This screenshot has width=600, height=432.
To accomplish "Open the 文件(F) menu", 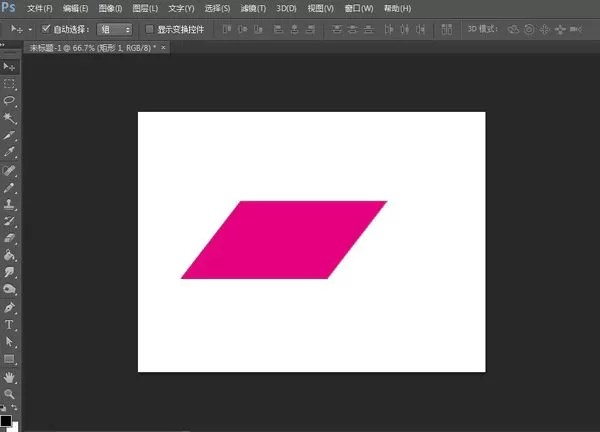I will click(x=40, y=8).
